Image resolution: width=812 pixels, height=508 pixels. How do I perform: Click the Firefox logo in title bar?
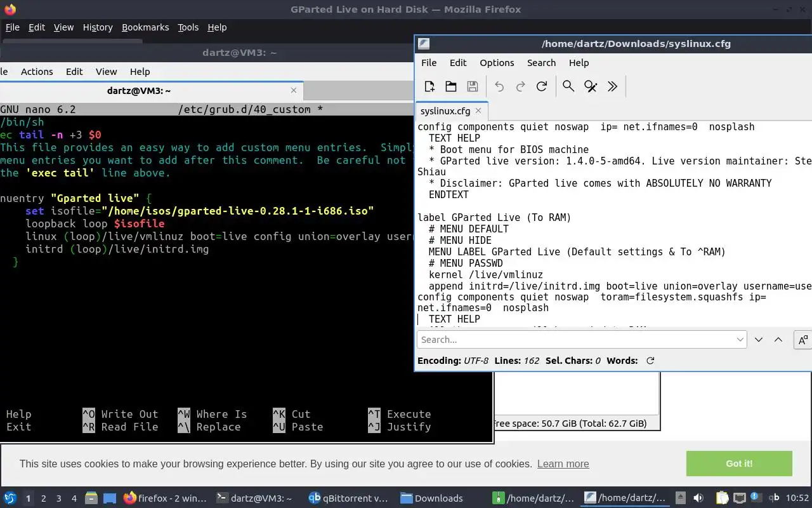(x=10, y=10)
